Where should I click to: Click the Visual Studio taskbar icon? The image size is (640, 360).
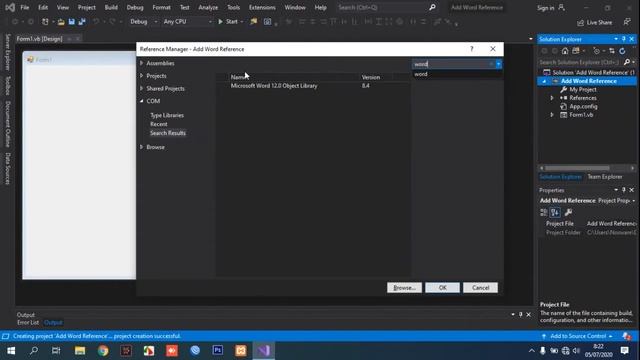coord(264,351)
